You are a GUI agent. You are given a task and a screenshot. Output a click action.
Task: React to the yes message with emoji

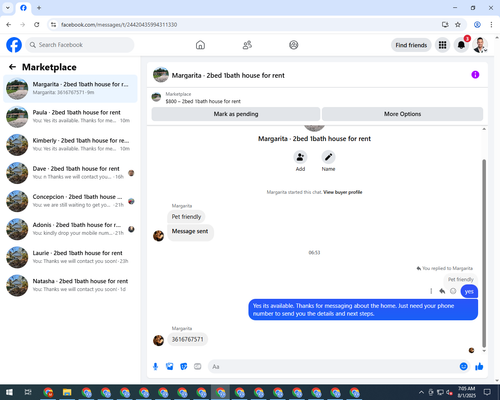pos(453,291)
